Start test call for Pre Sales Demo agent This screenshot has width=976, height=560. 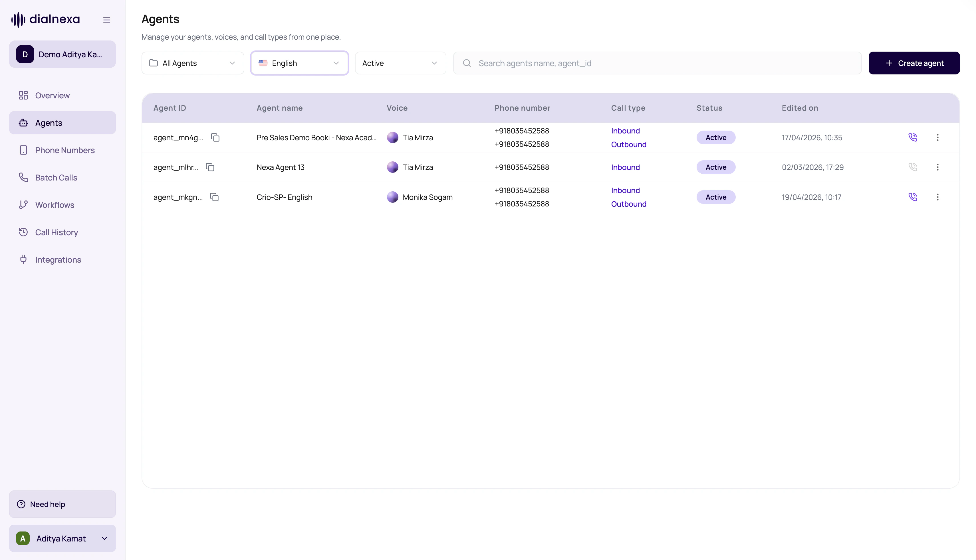point(912,137)
